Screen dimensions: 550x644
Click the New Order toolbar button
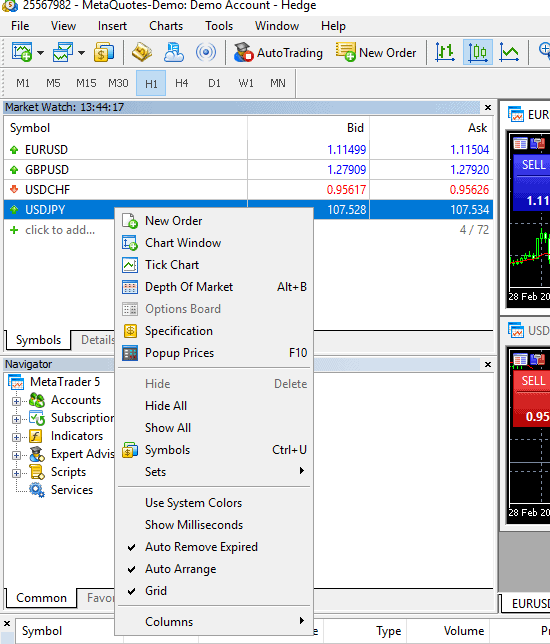(376, 53)
